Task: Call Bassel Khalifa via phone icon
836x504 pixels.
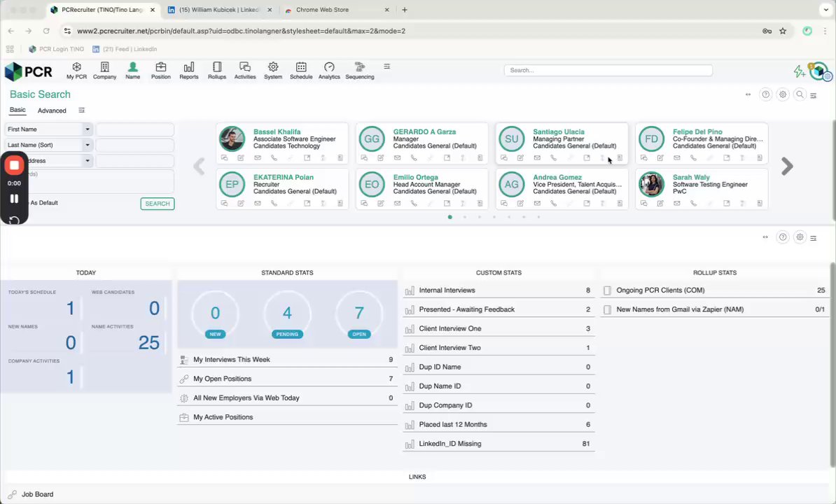Action: pos(274,157)
